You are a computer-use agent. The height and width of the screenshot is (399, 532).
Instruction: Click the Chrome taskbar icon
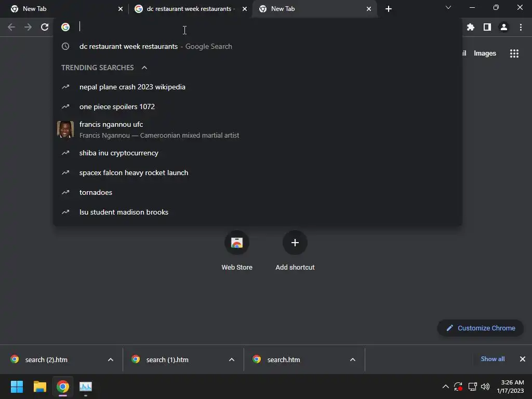click(63, 387)
